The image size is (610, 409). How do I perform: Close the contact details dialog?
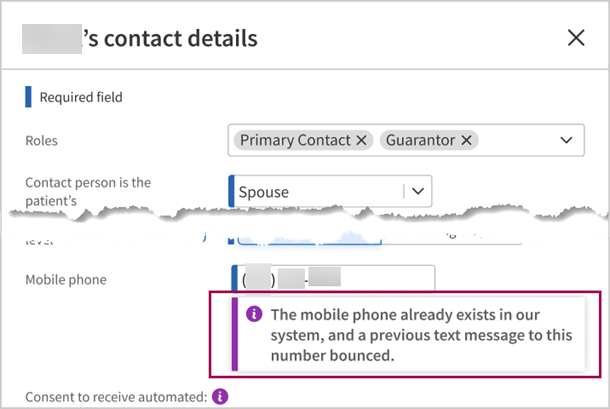[576, 38]
